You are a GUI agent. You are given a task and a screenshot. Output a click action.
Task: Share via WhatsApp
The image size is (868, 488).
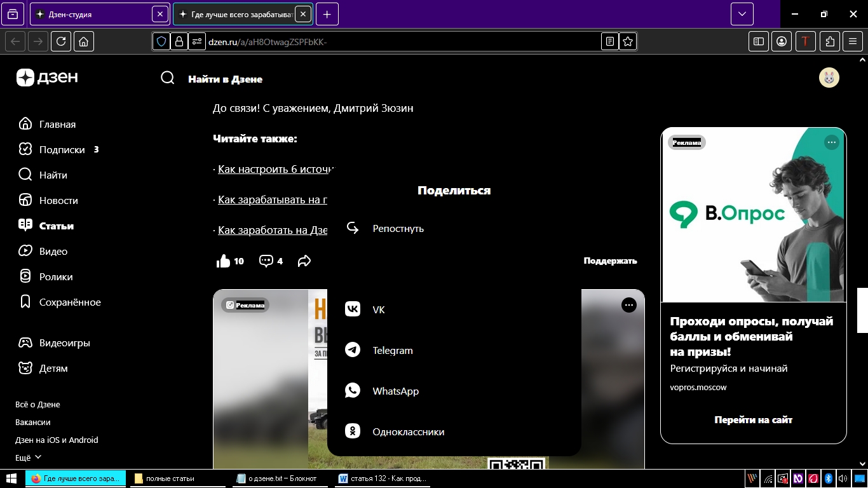click(x=454, y=391)
